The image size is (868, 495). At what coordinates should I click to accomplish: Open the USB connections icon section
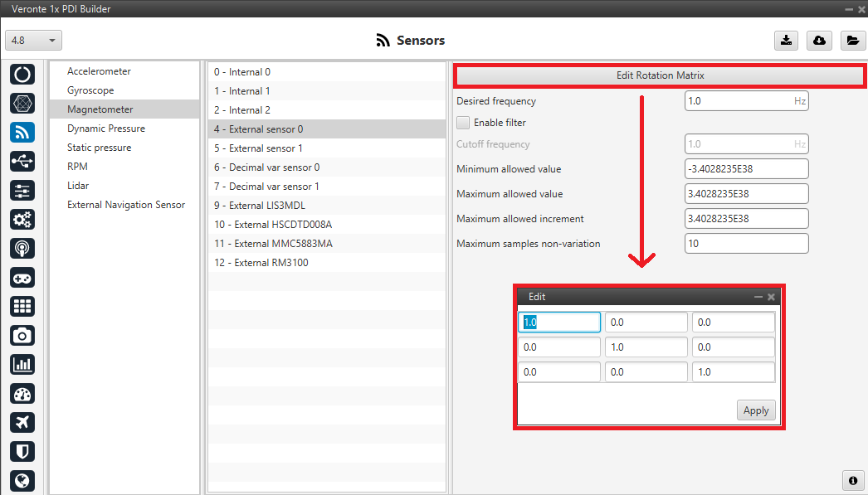22,162
